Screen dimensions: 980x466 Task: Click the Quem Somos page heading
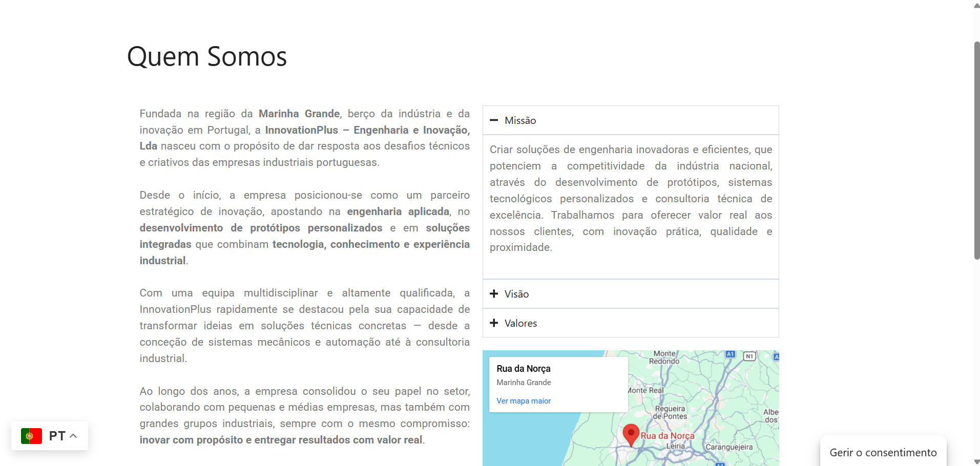tap(207, 56)
